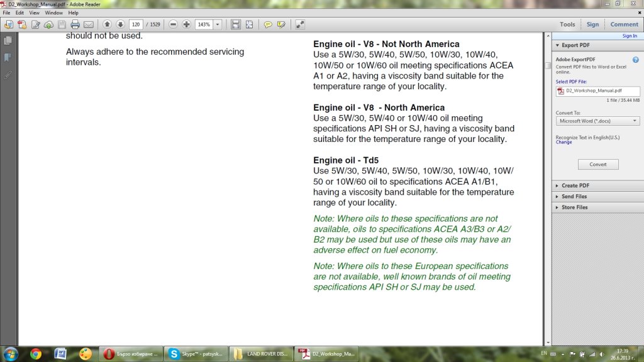The width and height of the screenshot is (644, 362).
Task: Print the document with the printer icon
Action: [x=75, y=25]
